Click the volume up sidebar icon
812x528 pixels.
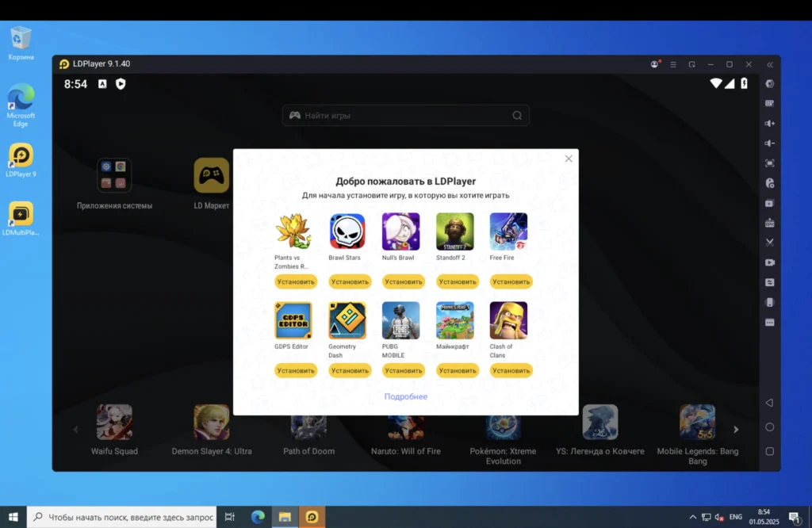point(769,123)
